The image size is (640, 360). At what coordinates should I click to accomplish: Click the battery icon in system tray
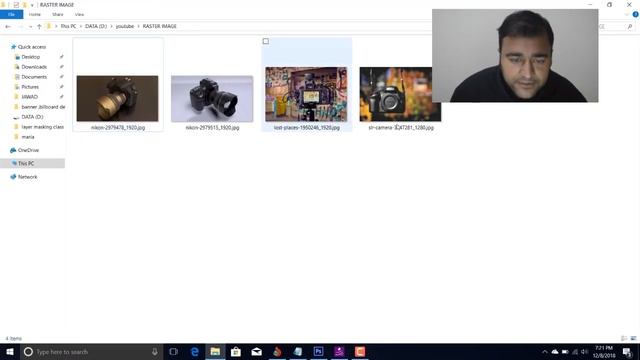click(565, 352)
